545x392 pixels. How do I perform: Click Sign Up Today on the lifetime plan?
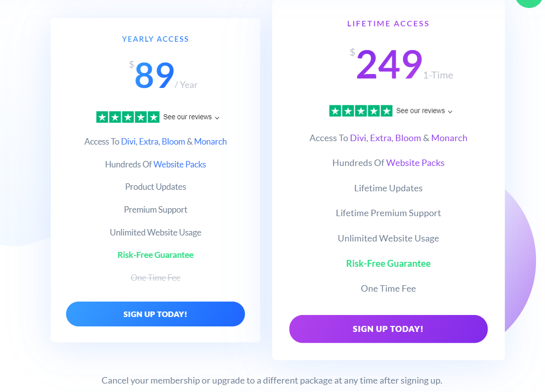pos(388,328)
